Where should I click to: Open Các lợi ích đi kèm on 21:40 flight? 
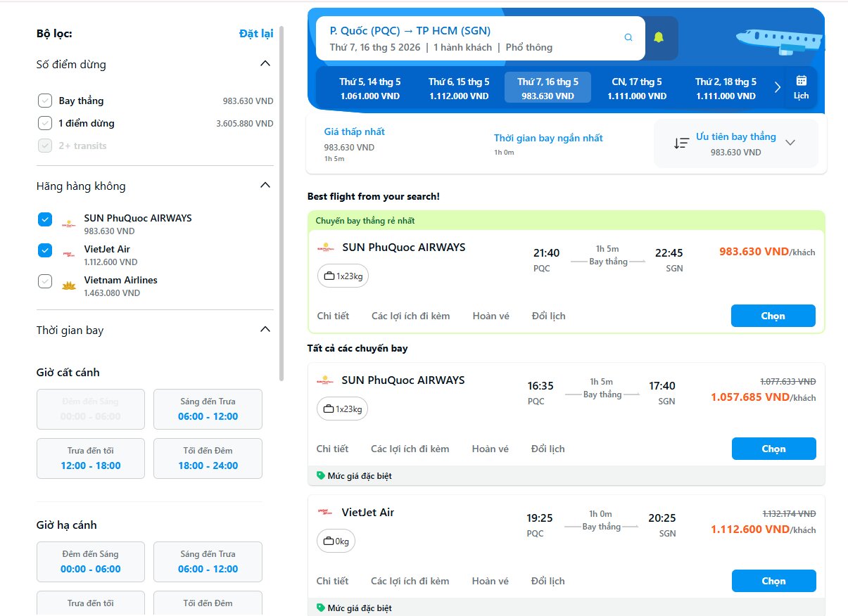411,316
